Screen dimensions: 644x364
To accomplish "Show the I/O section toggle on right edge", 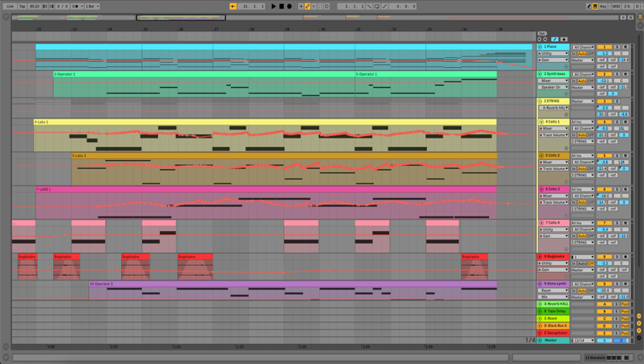I will coord(639,316).
